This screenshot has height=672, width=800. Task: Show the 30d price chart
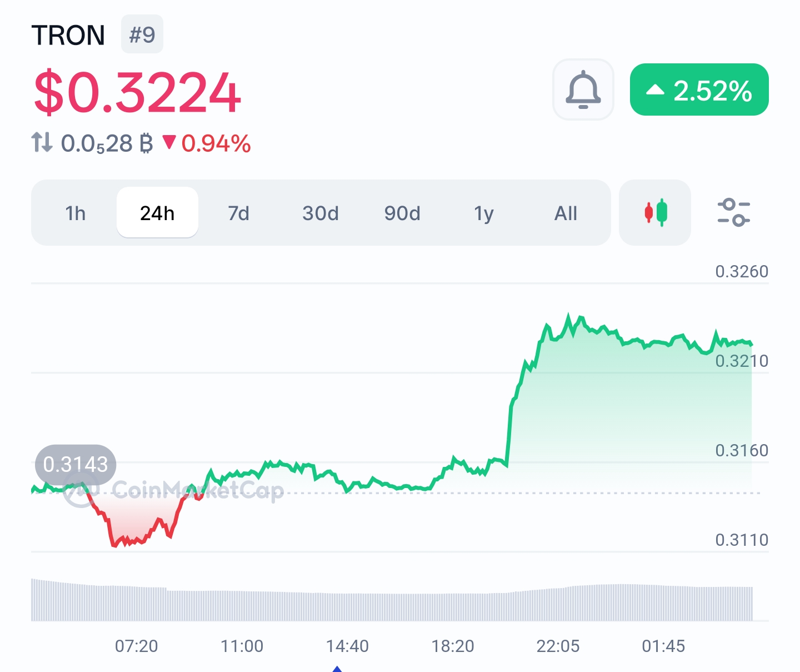click(321, 213)
